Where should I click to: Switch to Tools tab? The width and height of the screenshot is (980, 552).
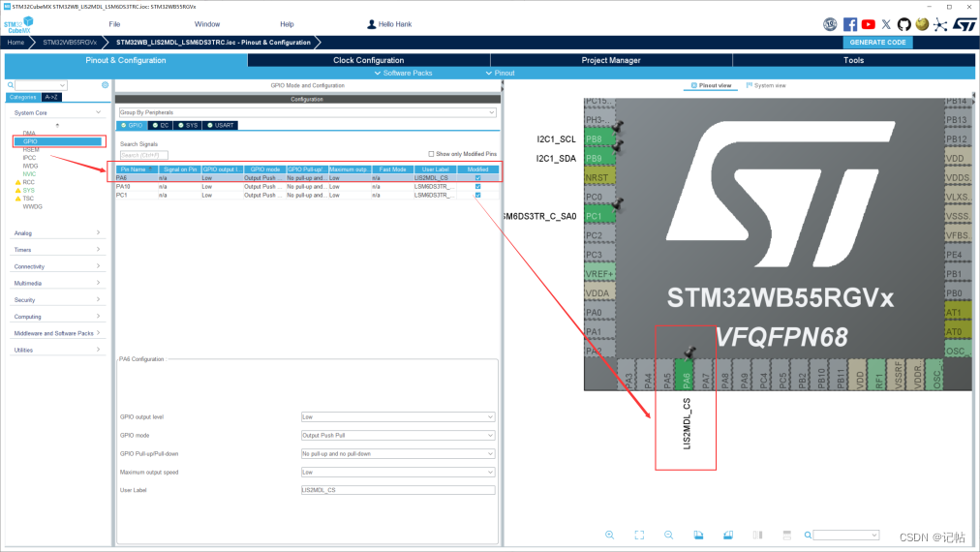pyautogui.click(x=854, y=60)
